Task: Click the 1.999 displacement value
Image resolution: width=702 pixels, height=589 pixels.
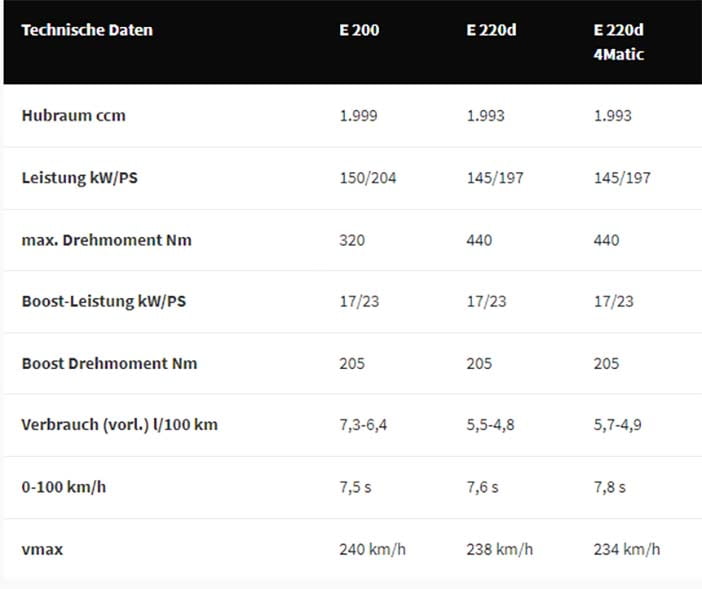Action: (358, 115)
